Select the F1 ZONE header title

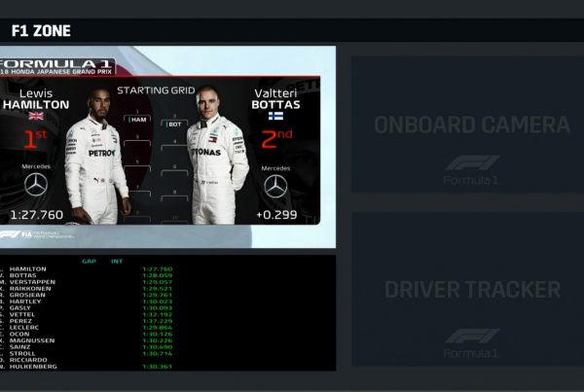[41, 30]
